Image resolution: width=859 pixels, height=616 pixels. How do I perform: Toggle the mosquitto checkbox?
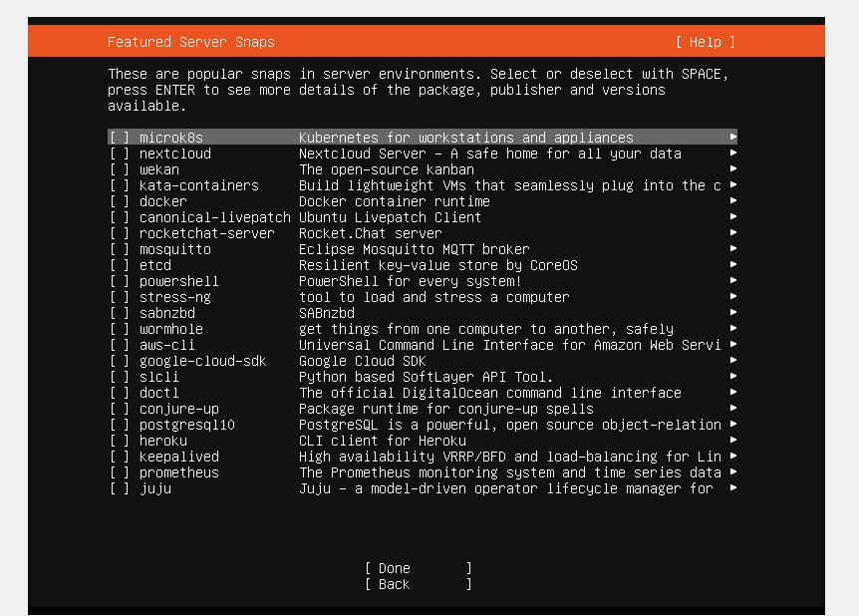[120, 249]
